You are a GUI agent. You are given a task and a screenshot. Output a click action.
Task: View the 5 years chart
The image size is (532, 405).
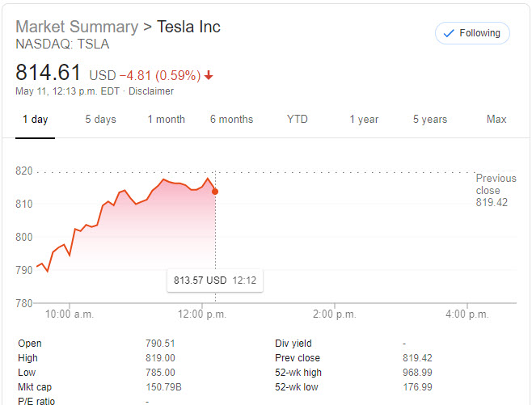pyautogui.click(x=429, y=120)
